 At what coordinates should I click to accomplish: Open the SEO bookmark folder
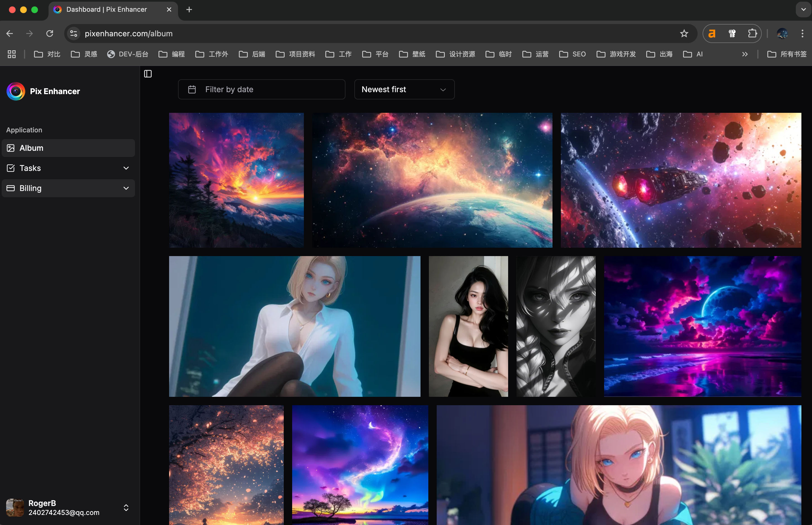(x=573, y=54)
